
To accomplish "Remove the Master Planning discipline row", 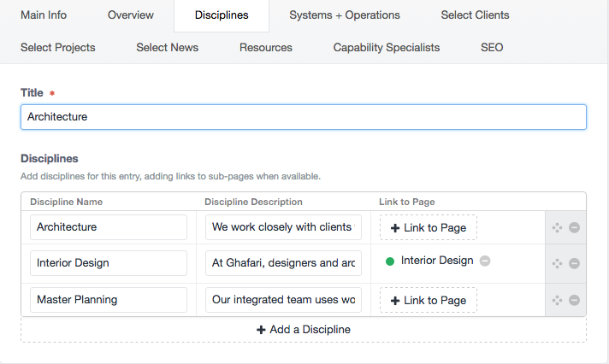I will click(575, 300).
